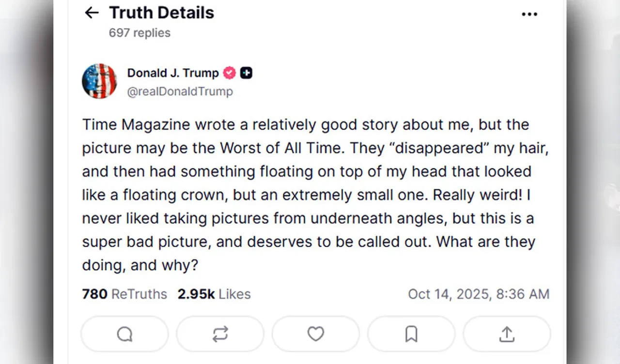The width and height of the screenshot is (620, 364).
Task: Open ReTruth options via the repeat button
Action: coord(220,334)
